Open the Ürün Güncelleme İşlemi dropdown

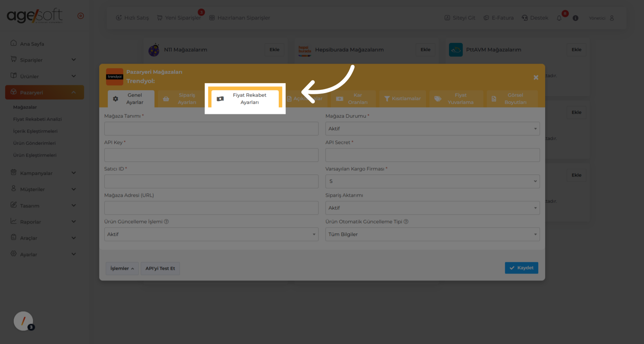pyautogui.click(x=211, y=234)
